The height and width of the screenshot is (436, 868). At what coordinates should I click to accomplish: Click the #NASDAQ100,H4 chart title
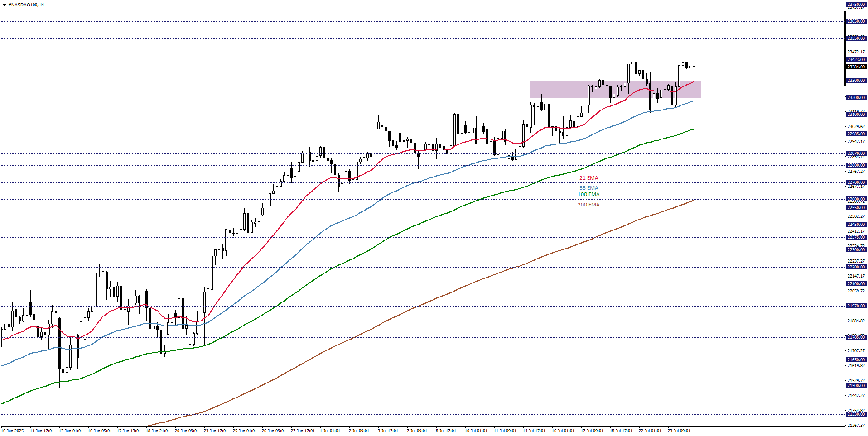point(26,5)
